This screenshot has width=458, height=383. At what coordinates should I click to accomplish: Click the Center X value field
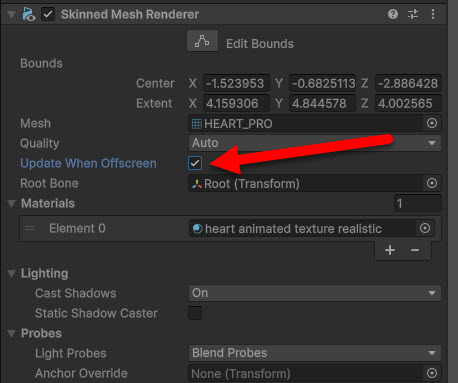pyautogui.click(x=236, y=83)
